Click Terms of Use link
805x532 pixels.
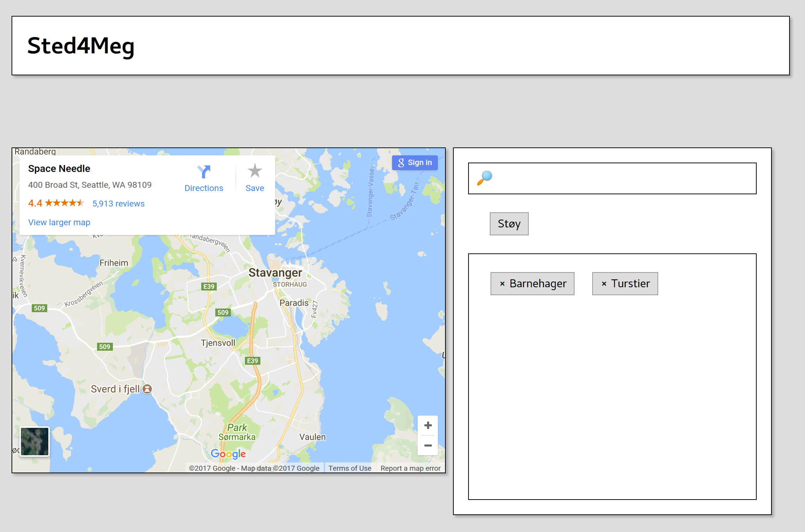point(349,468)
